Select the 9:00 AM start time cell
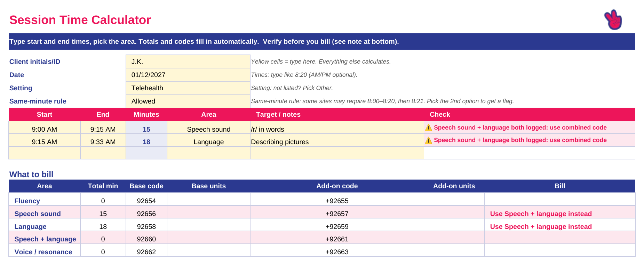The image size is (644, 265). (45, 127)
